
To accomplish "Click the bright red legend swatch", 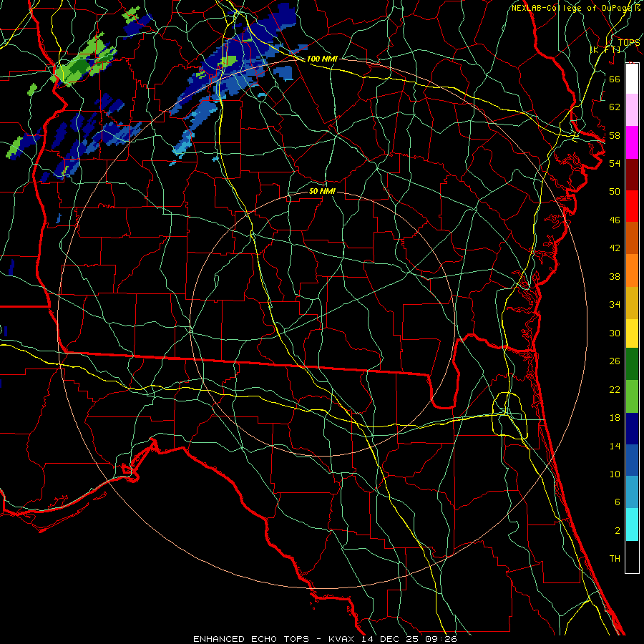I will [632, 206].
